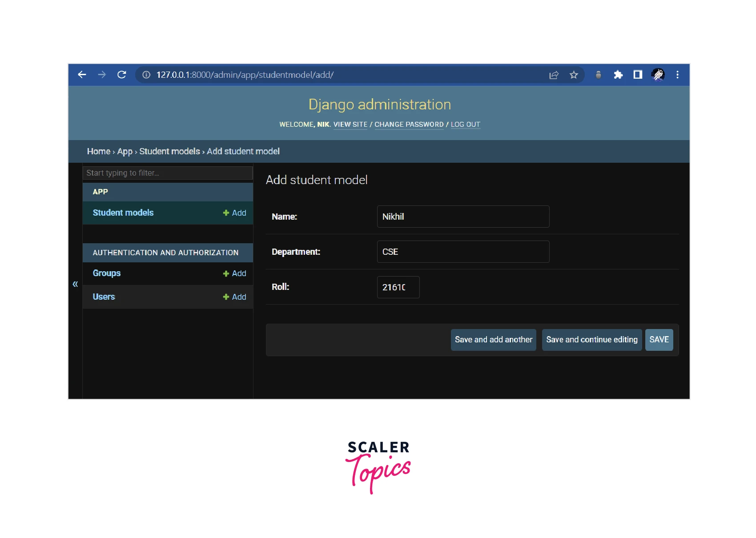Open the browser three-dot menu
Screen dimensions: 756x538
click(x=677, y=75)
